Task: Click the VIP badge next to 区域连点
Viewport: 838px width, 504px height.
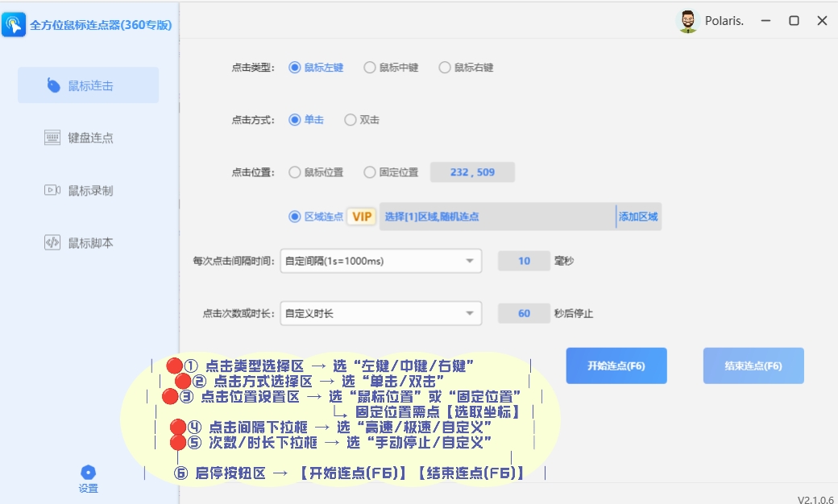Action: point(360,216)
